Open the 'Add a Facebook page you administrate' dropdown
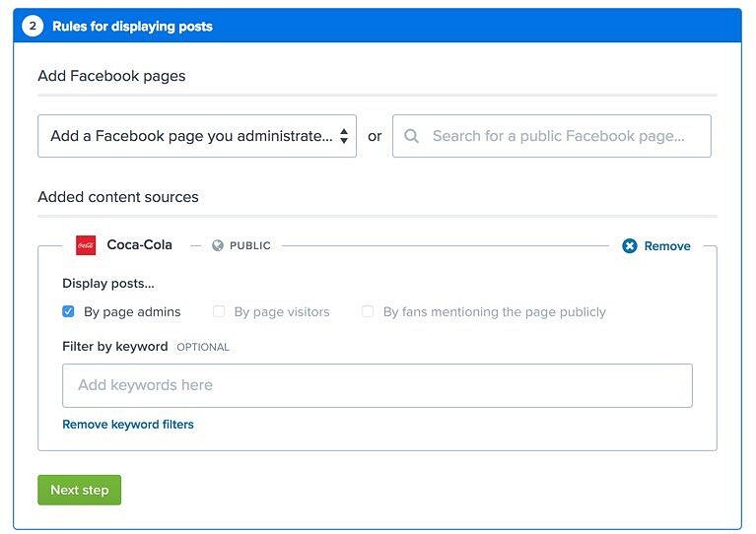Viewport: 756px width, 534px height. tap(197, 136)
